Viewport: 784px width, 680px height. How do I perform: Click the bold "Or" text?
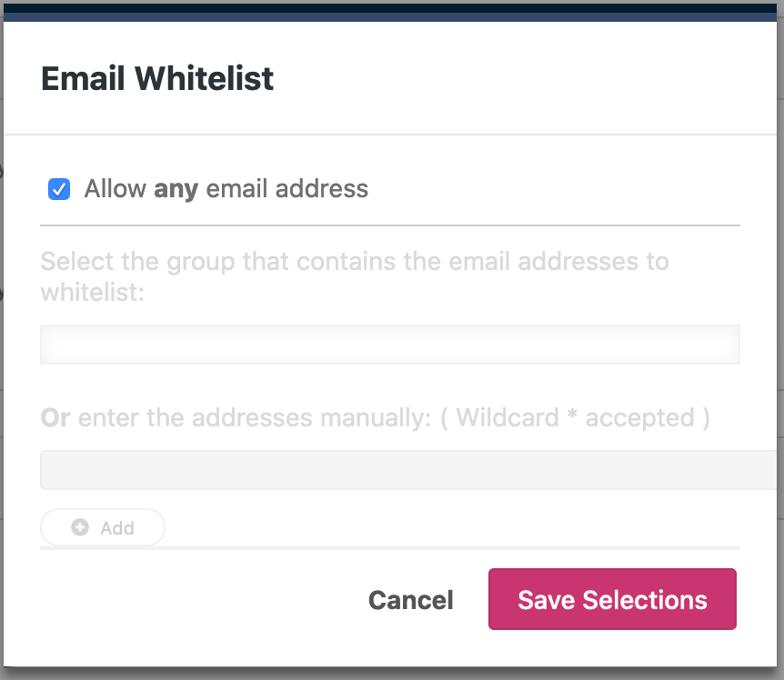click(x=55, y=418)
